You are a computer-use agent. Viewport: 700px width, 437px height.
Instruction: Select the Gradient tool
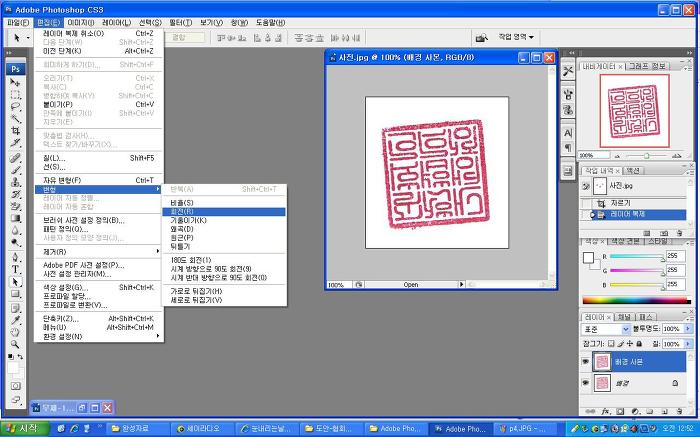[15, 218]
